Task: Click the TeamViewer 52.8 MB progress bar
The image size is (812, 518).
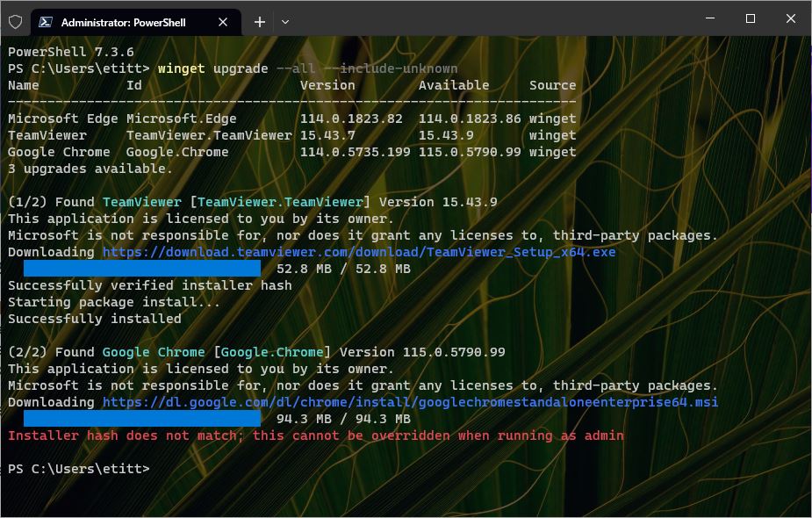Action: (x=141, y=269)
